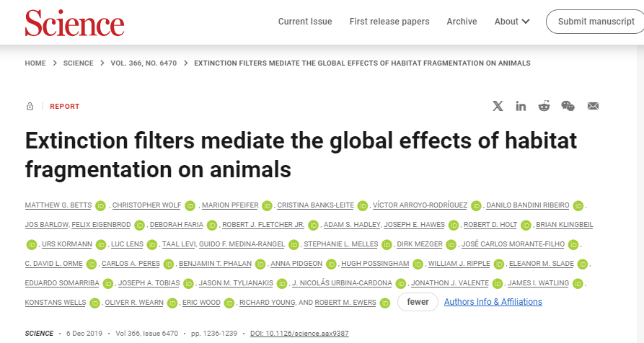Click the Submit manuscript button
The width and height of the screenshot is (644, 343).
click(x=596, y=22)
